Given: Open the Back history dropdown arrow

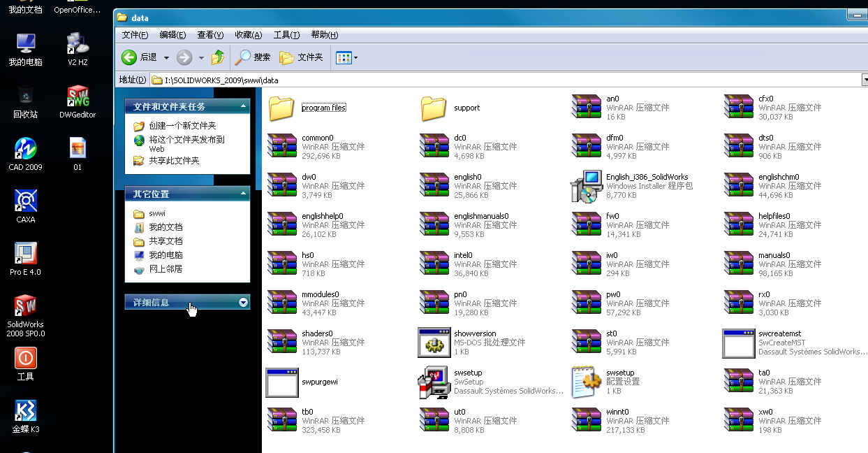Looking at the screenshot, I should (166, 57).
